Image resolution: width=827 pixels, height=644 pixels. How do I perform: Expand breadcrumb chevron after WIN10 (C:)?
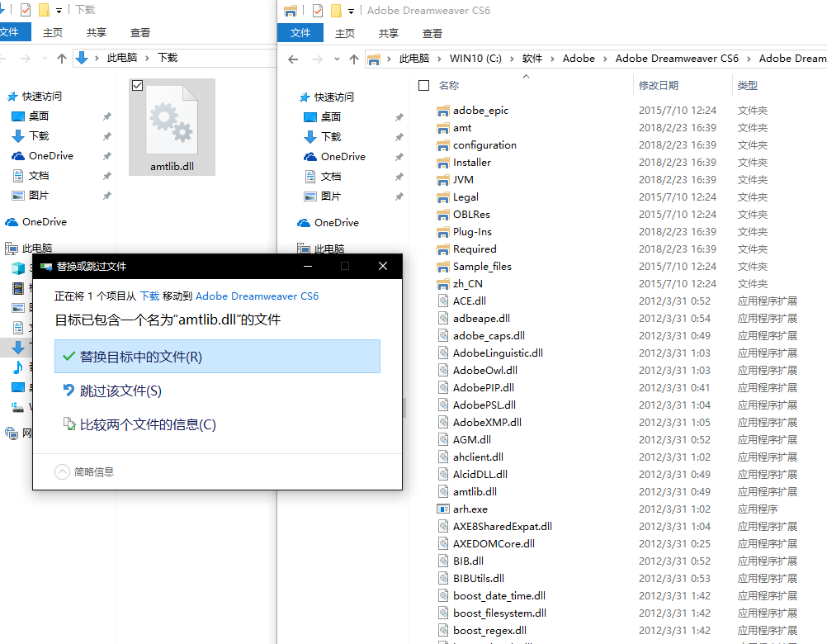[x=512, y=59]
